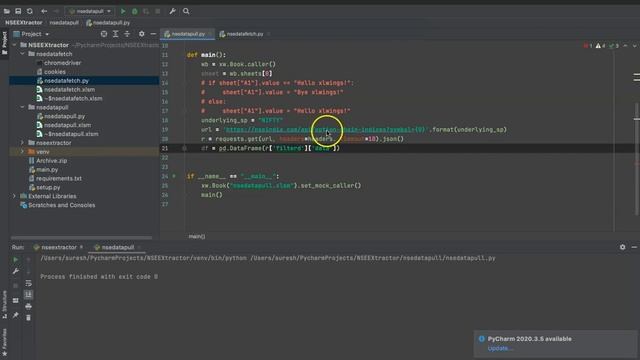Open the nsedatapull run configuration dropdown

[x=89, y=11]
